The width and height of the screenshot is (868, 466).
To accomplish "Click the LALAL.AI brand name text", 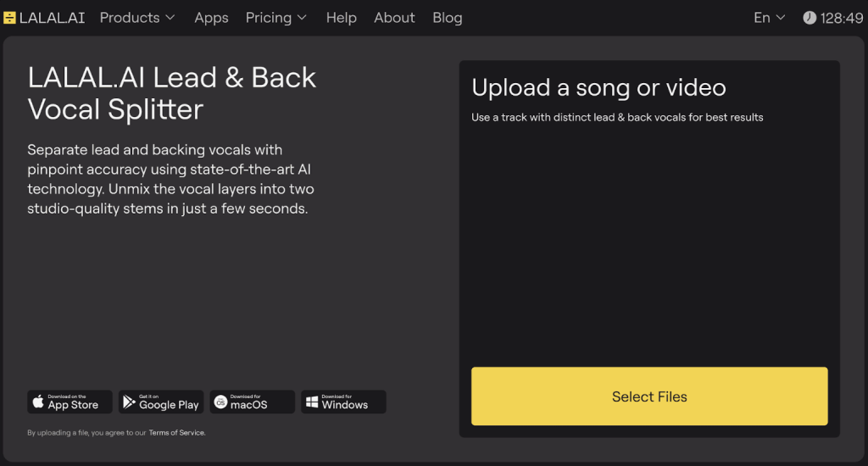I will (52, 18).
